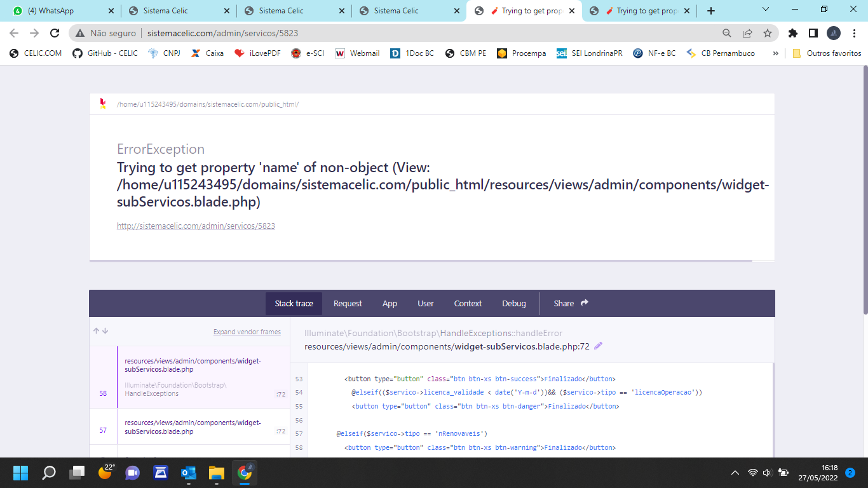
Task: Open the sistemacelic.com/admin/servicos/5823 error link
Action: click(196, 226)
